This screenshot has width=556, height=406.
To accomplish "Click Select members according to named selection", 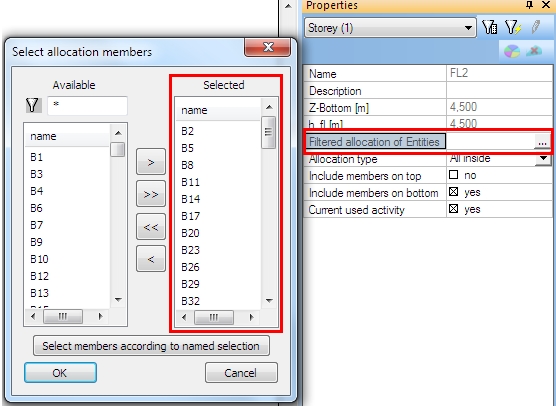I will tap(151, 346).
